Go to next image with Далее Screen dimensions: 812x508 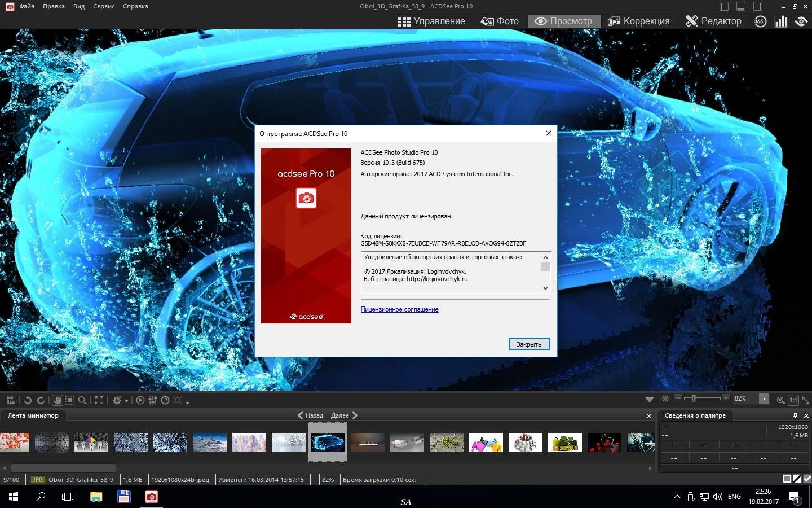pyautogui.click(x=345, y=415)
